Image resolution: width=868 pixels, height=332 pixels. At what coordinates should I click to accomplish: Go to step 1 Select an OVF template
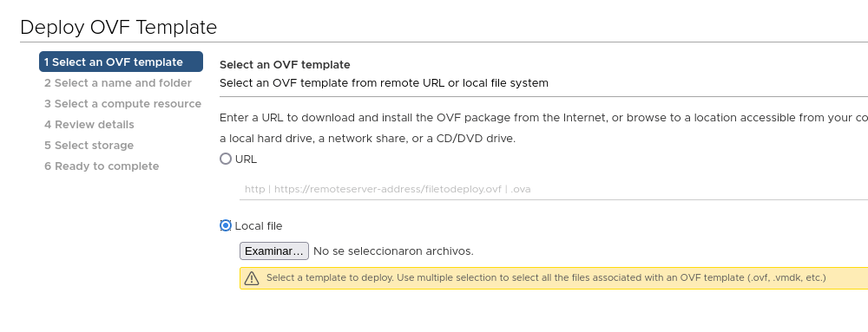coord(121,62)
